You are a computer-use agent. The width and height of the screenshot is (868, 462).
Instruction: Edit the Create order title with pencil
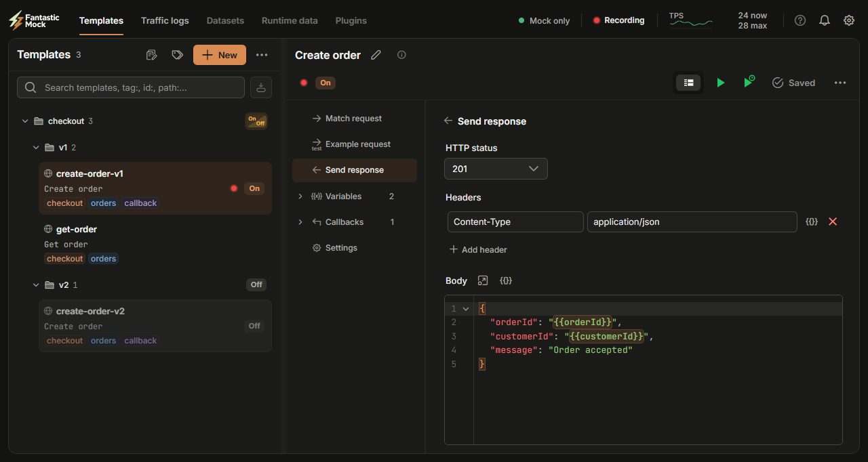pyautogui.click(x=376, y=55)
